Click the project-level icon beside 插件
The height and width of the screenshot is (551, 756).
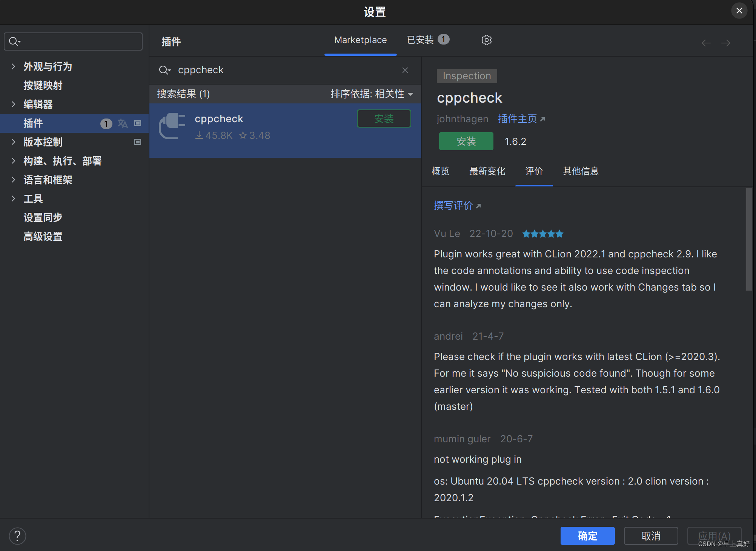(x=138, y=123)
